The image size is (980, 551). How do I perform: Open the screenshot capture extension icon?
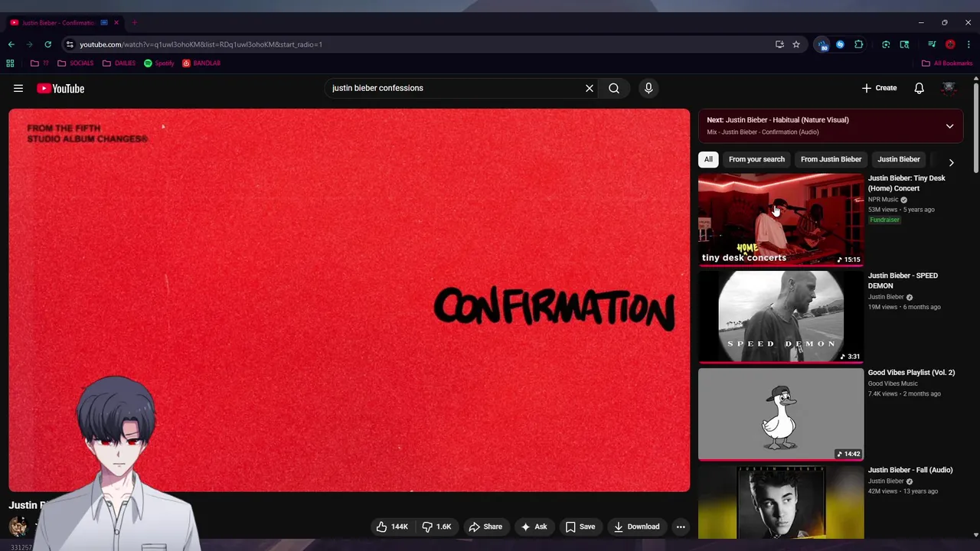pos(886,44)
